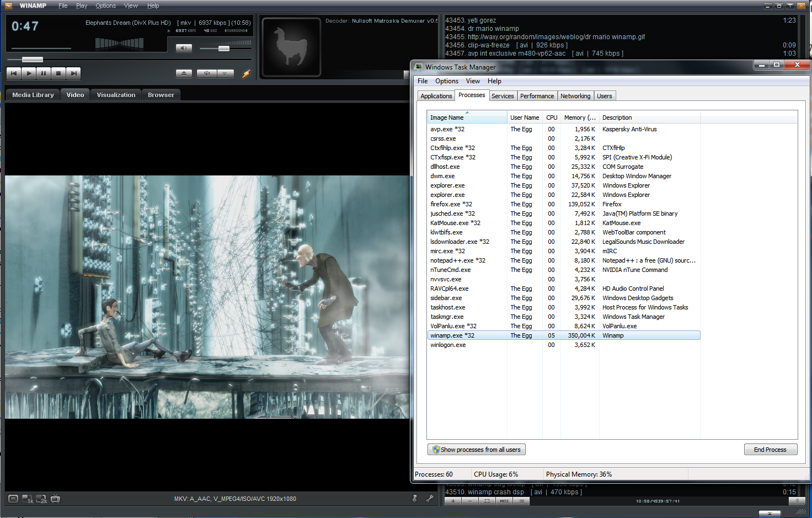This screenshot has width=812, height=518.
Task: Switch to Media Library tab
Action: point(33,95)
